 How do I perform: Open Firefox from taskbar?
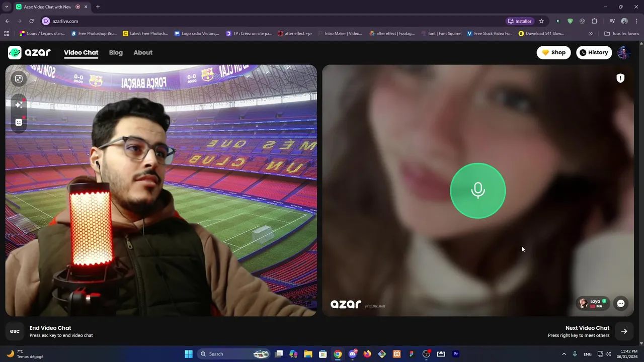(367, 354)
